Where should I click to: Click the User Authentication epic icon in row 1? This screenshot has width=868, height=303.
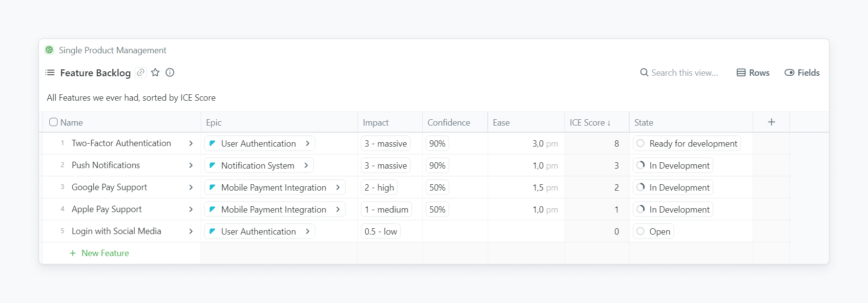(x=212, y=143)
